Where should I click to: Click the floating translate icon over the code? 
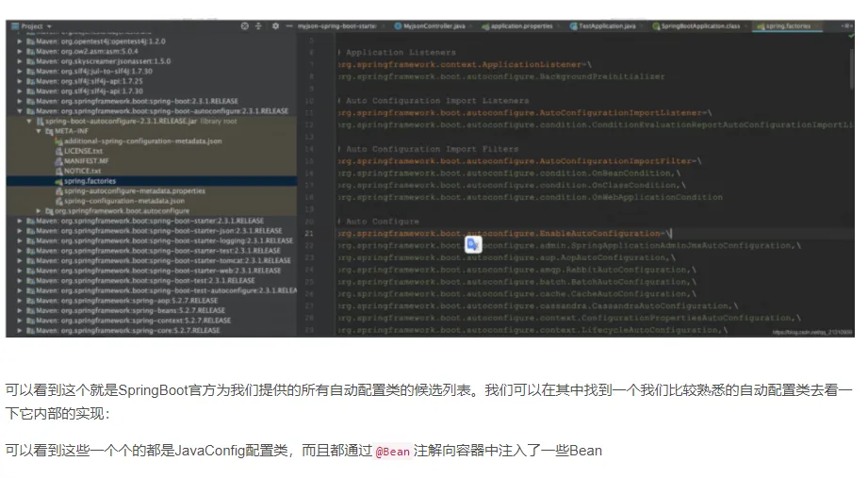point(473,244)
